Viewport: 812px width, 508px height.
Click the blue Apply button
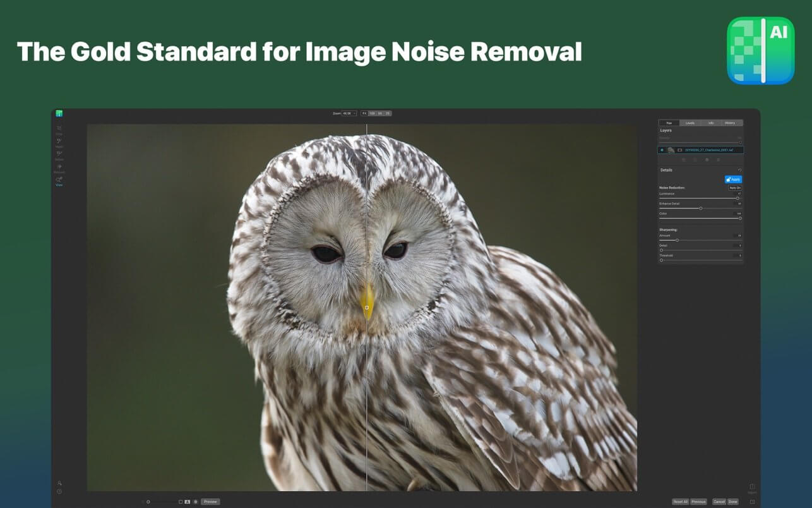[x=733, y=179]
